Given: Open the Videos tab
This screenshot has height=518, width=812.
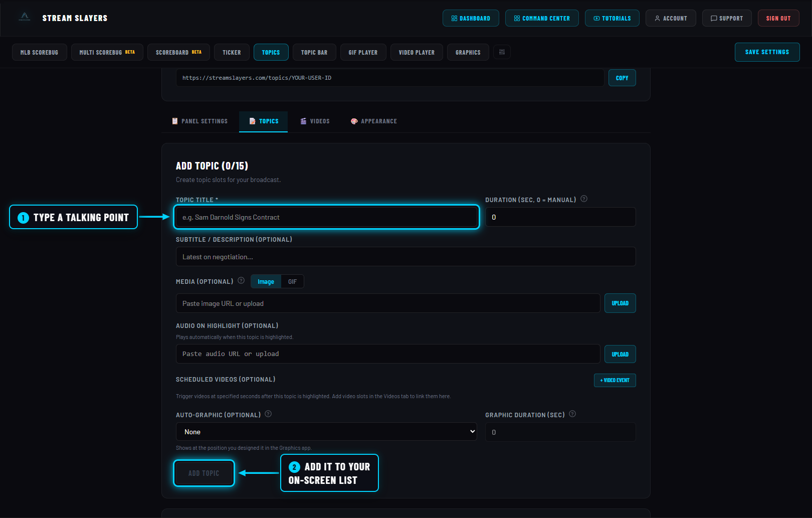Looking at the screenshot, I should [315, 121].
